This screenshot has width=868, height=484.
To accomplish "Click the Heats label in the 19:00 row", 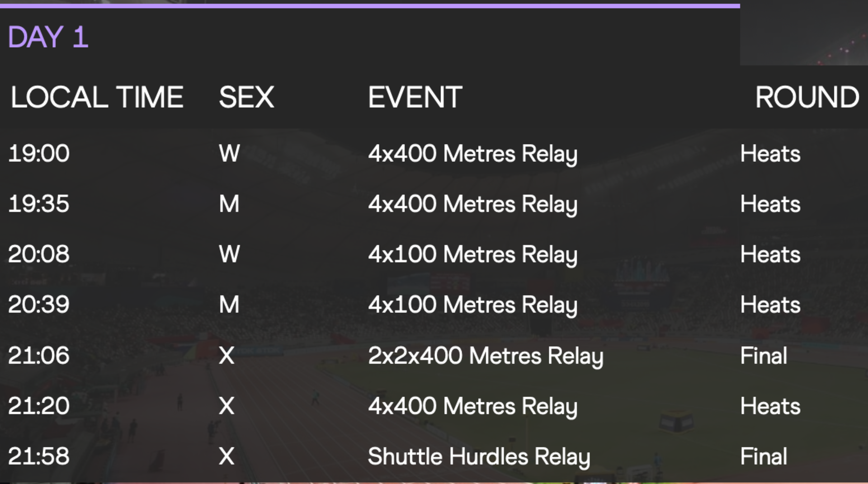I will coord(770,154).
